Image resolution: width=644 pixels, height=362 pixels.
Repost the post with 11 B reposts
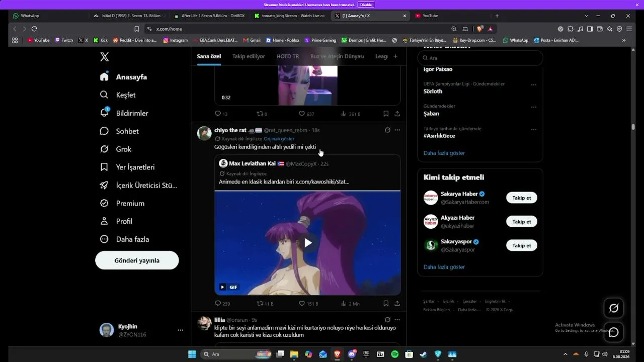[x=265, y=304]
